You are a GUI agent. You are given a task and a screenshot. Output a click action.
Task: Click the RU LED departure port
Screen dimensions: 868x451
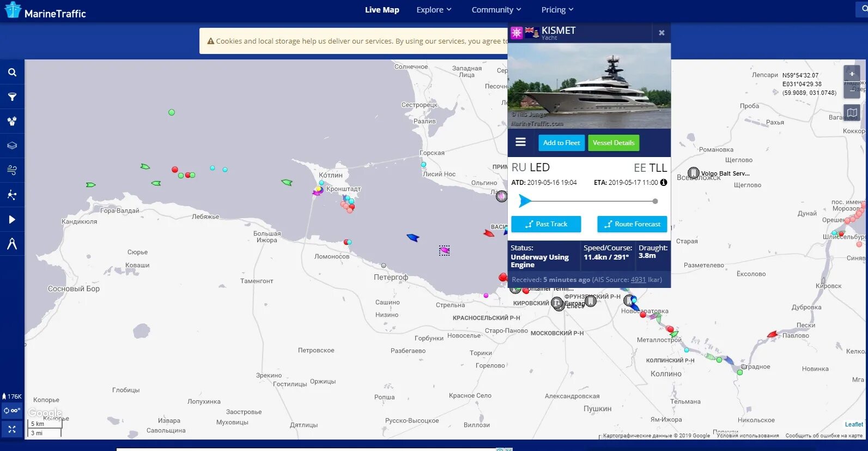coord(530,167)
